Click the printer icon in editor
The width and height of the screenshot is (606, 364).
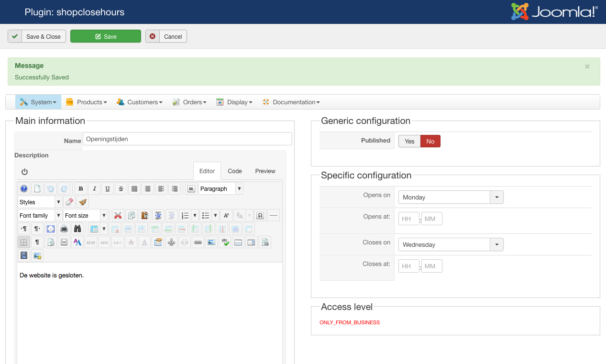point(64,229)
